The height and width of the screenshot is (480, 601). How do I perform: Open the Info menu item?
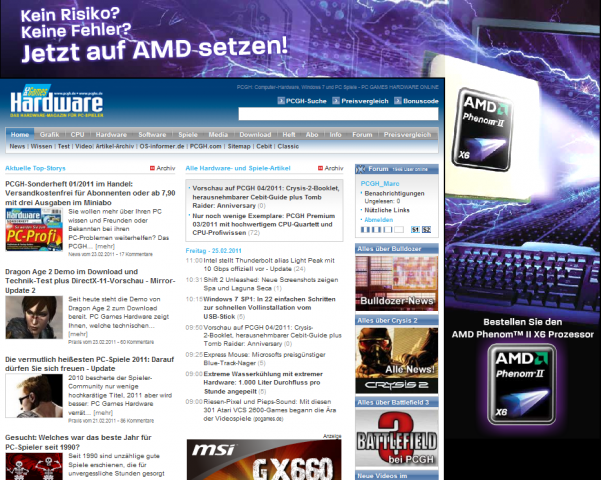335,135
